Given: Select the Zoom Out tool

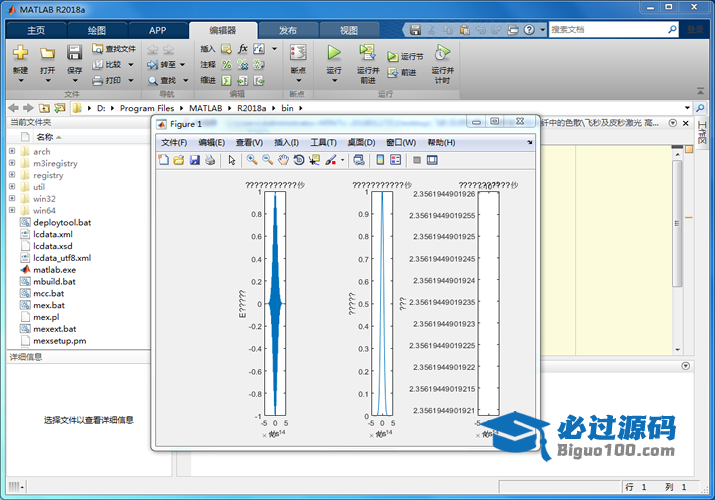Looking at the screenshot, I should pyautogui.click(x=268, y=160).
